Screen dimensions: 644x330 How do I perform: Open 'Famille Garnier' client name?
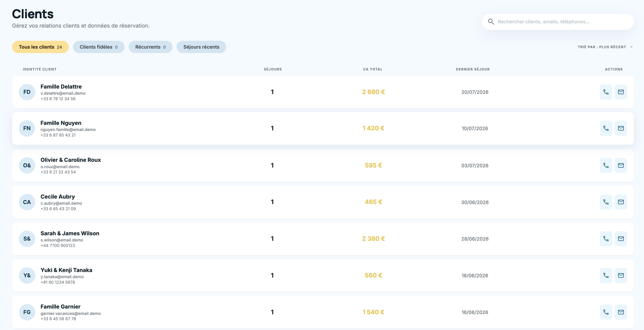(60, 307)
